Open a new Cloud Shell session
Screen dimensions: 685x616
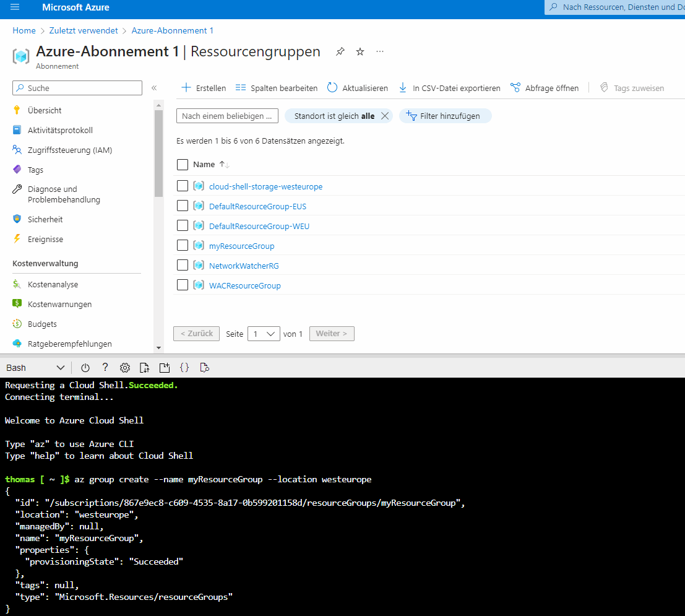pyautogui.click(x=164, y=367)
